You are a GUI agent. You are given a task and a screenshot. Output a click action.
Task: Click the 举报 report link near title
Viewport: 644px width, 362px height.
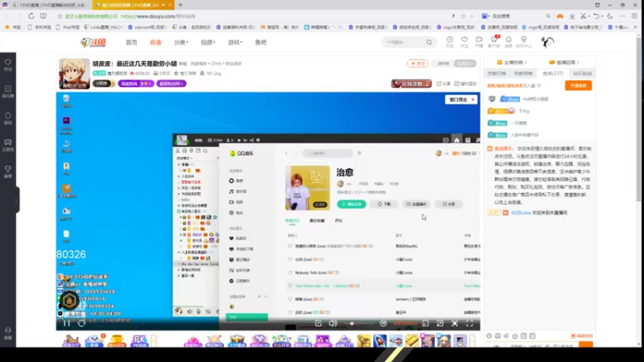tap(183, 64)
